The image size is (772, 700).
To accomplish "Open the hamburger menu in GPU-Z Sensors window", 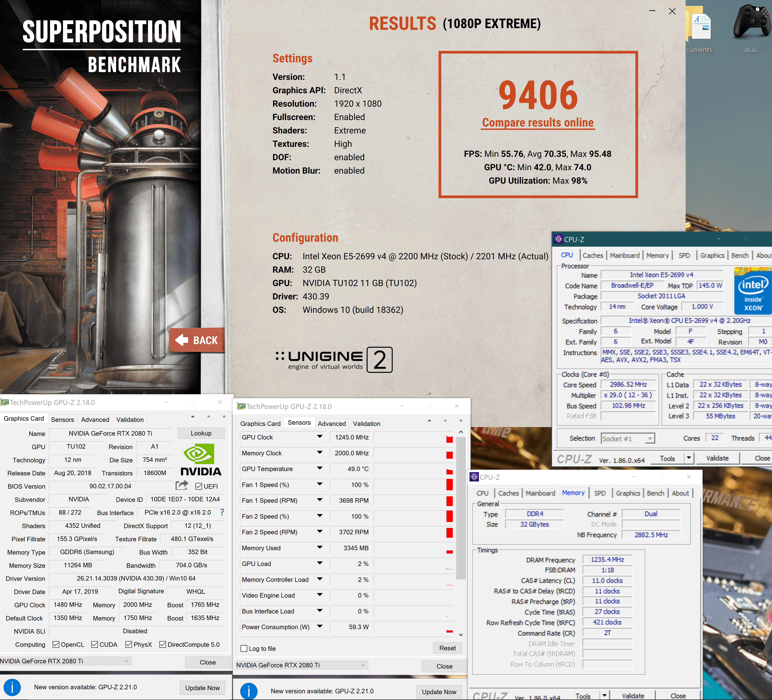I will (461, 421).
